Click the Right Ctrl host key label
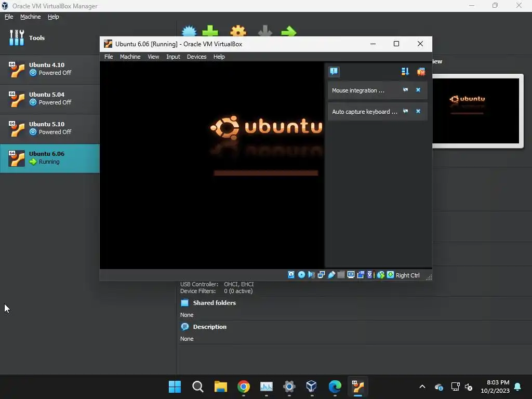 pos(407,275)
